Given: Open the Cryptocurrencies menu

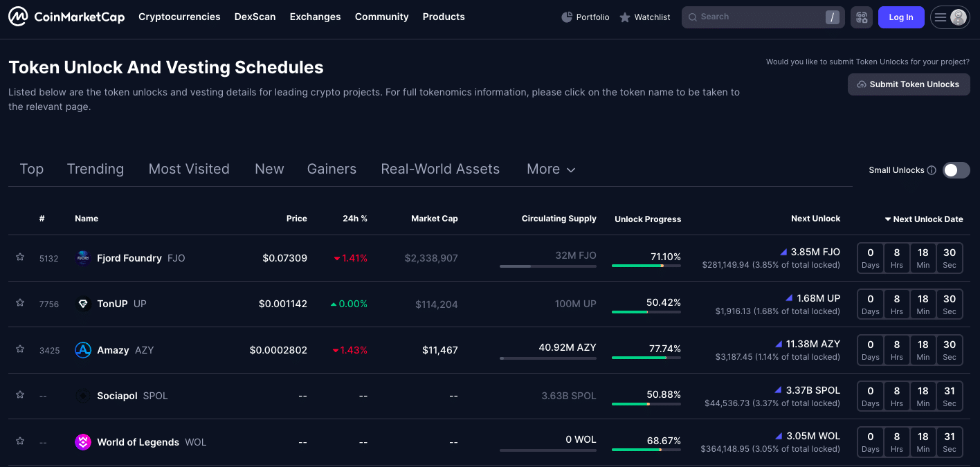Looking at the screenshot, I should pos(179,17).
